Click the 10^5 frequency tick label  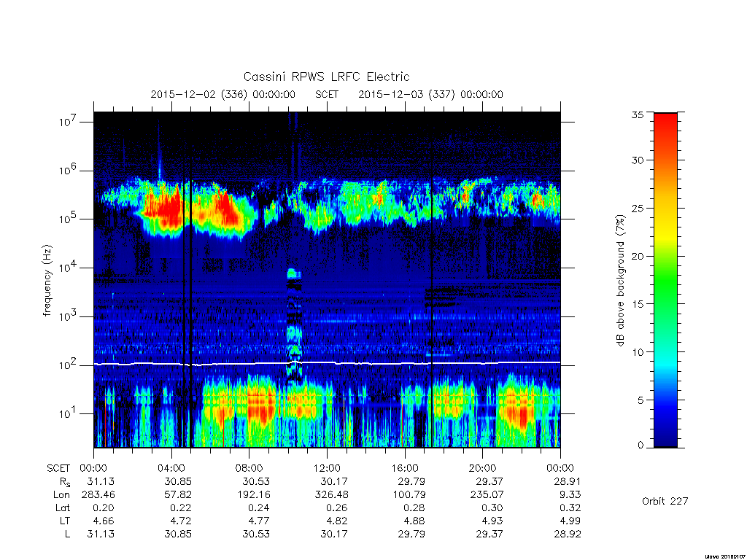coord(68,219)
